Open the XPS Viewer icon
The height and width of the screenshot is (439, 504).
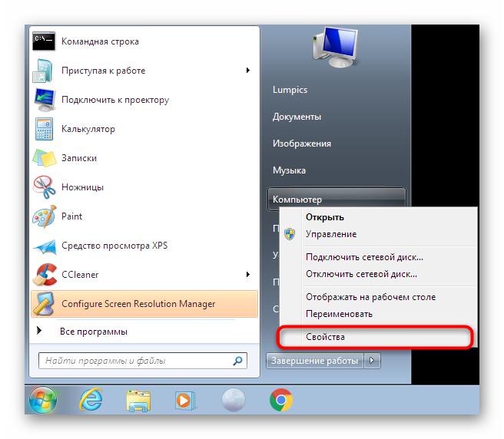point(45,246)
